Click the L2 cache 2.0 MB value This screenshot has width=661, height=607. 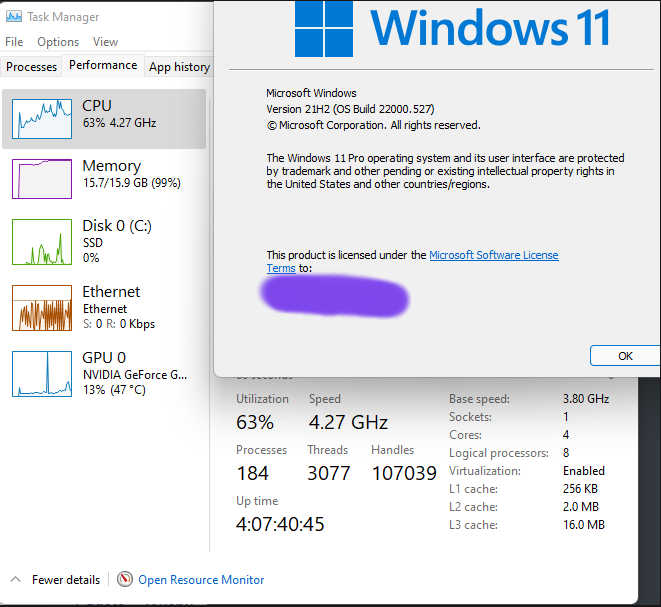(581, 507)
